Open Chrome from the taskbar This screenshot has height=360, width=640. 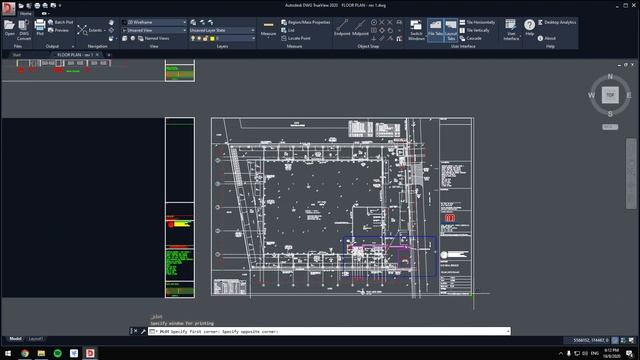(x=25, y=353)
